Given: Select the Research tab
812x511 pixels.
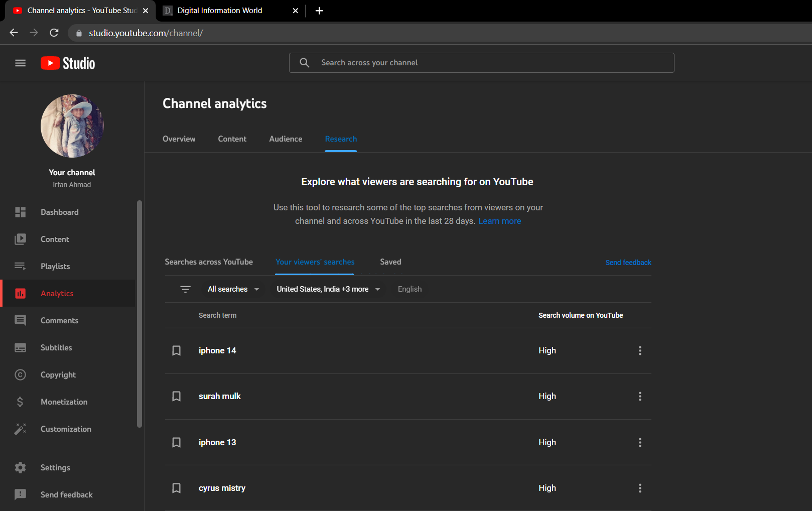Looking at the screenshot, I should point(341,139).
